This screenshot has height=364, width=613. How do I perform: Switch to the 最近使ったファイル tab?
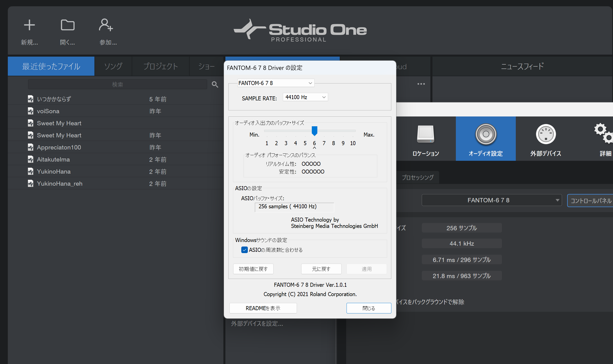(51, 66)
